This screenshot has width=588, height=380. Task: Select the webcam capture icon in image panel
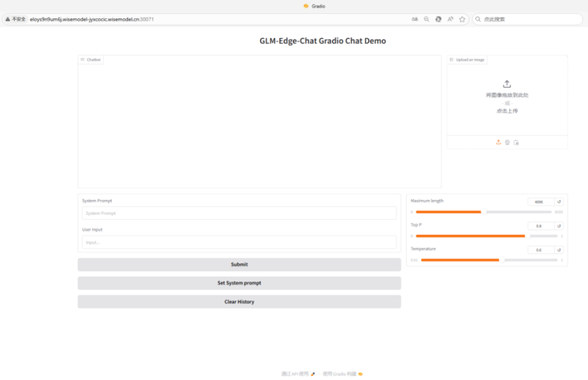coord(507,142)
